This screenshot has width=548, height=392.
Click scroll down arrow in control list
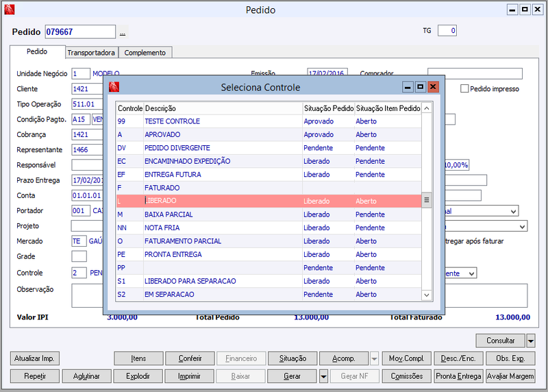click(x=426, y=295)
